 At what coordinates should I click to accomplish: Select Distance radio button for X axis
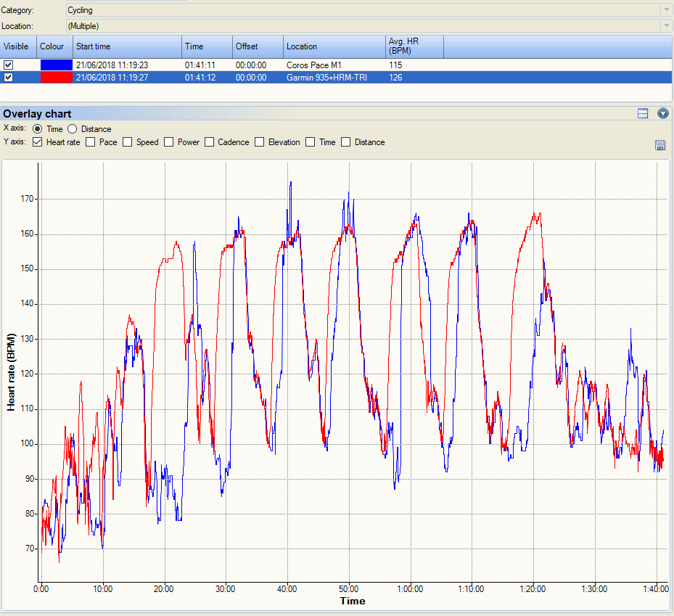pyautogui.click(x=72, y=129)
